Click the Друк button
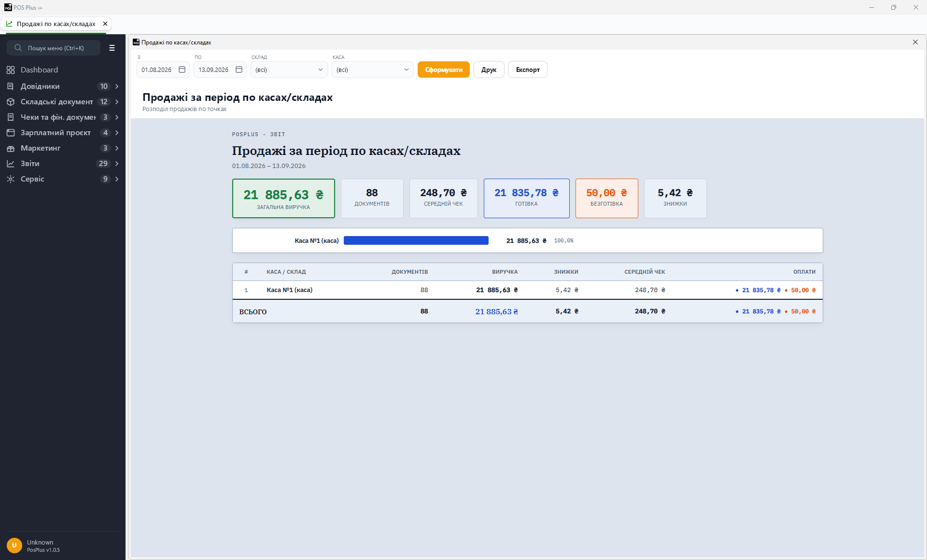 point(489,70)
